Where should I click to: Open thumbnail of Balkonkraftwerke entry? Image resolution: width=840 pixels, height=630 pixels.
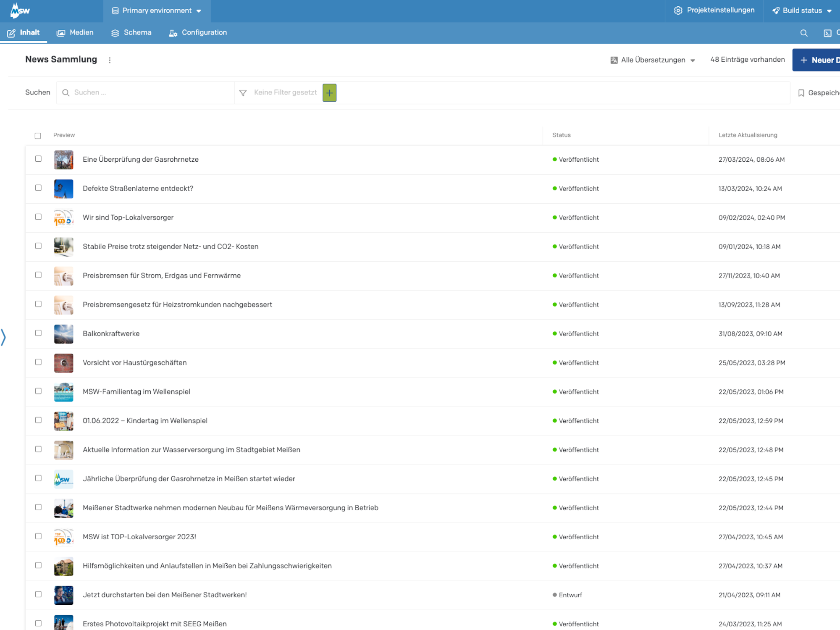64,334
